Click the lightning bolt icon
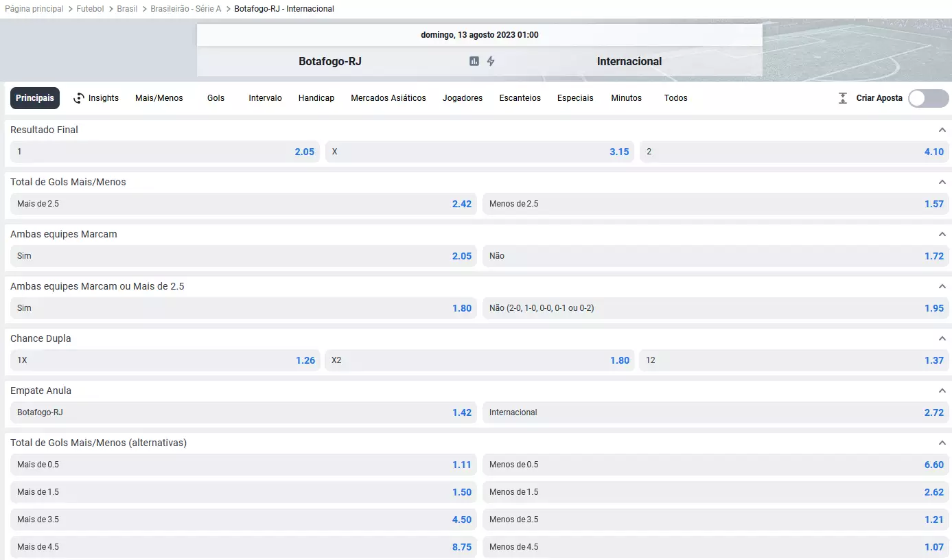This screenshot has width=952, height=560. pyautogui.click(x=491, y=61)
